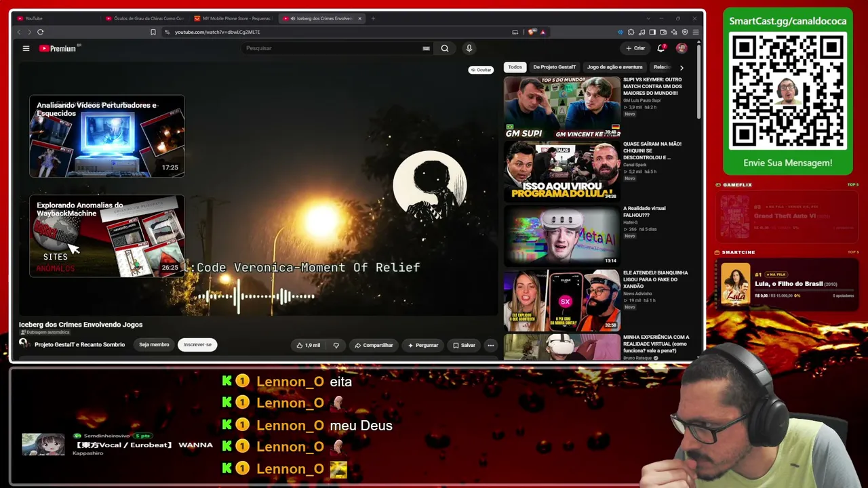Select the Jogo de ação e aventura chip
Viewport: 868px width, 488px height.
(x=614, y=67)
